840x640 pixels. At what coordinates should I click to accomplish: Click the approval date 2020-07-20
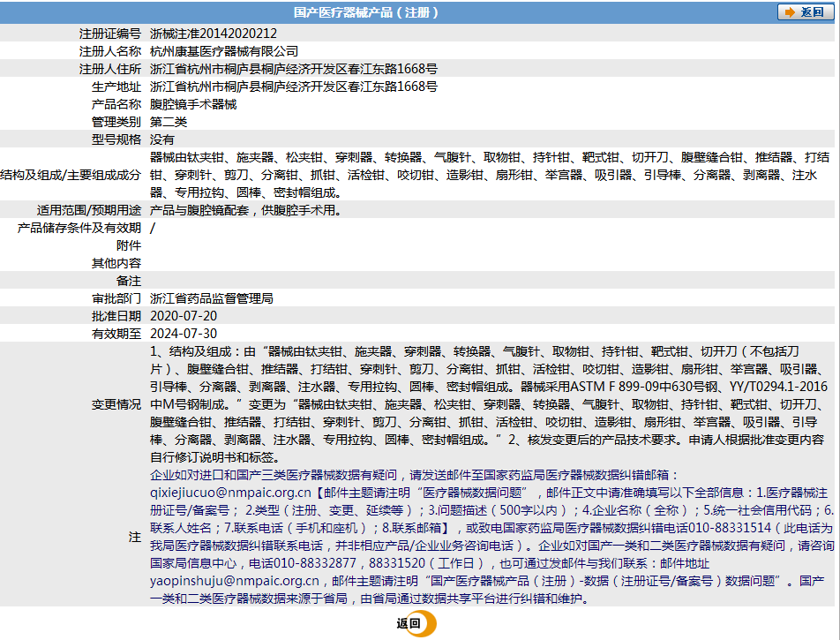[x=184, y=316]
